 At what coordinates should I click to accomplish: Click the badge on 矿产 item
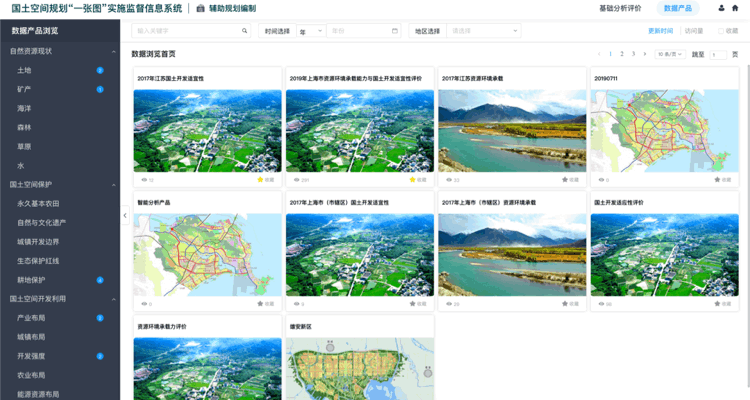coord(100,89)
